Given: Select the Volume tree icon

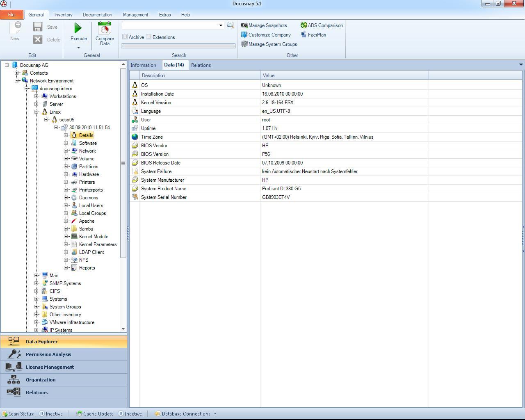Looking at the screenshot, I should (74, 159).
